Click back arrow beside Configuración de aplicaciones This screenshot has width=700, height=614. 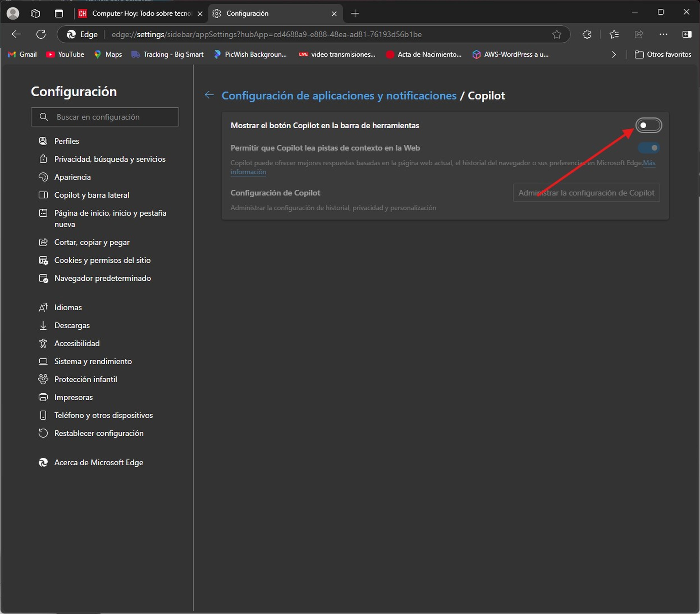(x=209, y=95)
